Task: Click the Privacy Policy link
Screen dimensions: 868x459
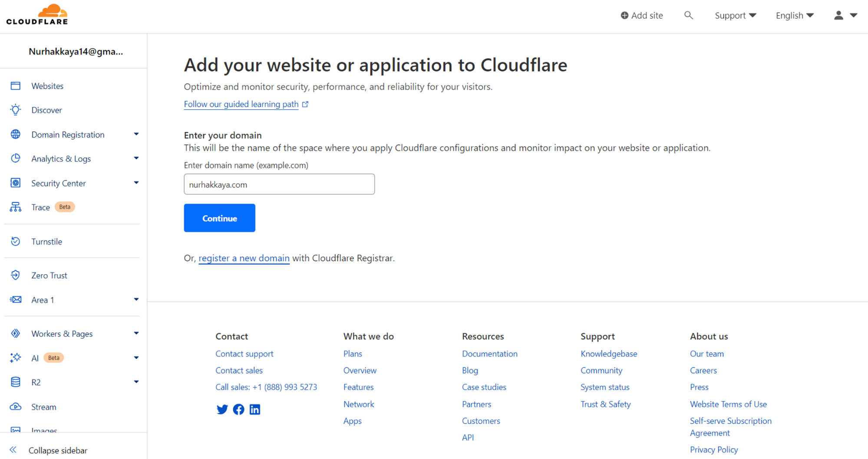Action: click(x=714, y=449)
